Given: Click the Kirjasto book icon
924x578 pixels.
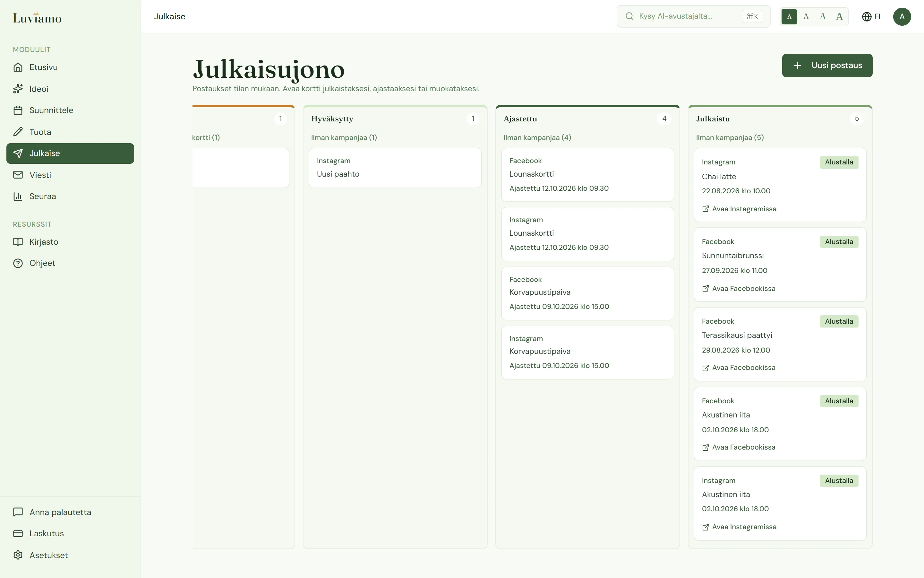Looking at the screenshot, I should (18, 242).
